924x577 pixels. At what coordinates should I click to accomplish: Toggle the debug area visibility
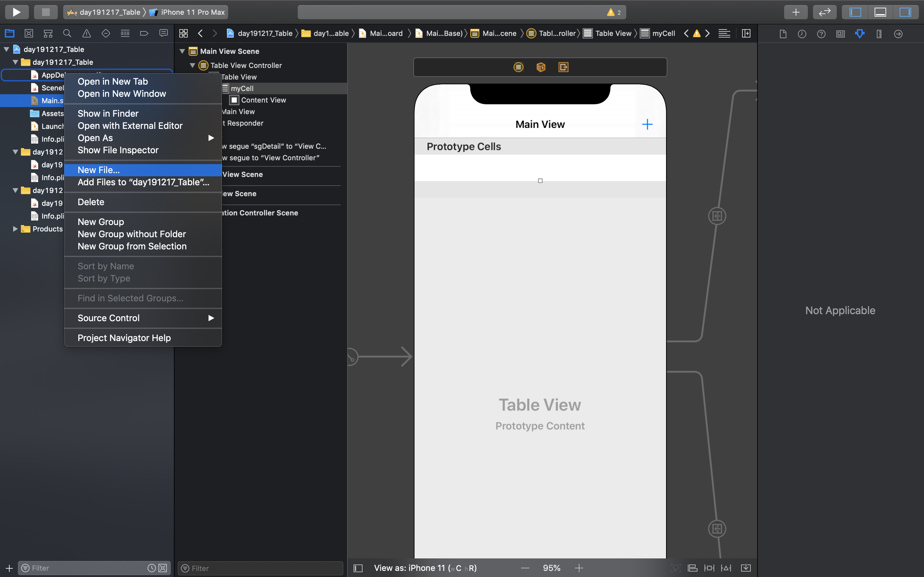(x=880, y=12)
